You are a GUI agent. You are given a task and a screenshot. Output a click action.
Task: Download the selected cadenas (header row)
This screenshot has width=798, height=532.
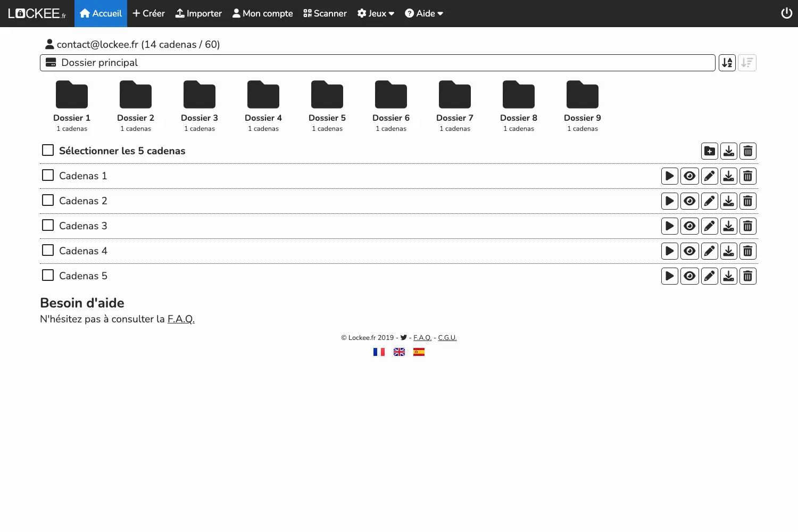pyautogui.click(x=729, y=151)
